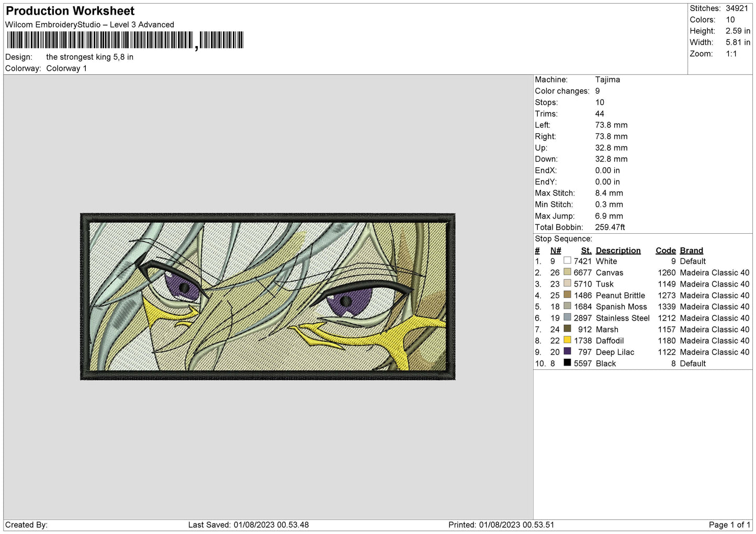
Task: Click the 'Tusk' description text
Action: (x=605, y=284)
